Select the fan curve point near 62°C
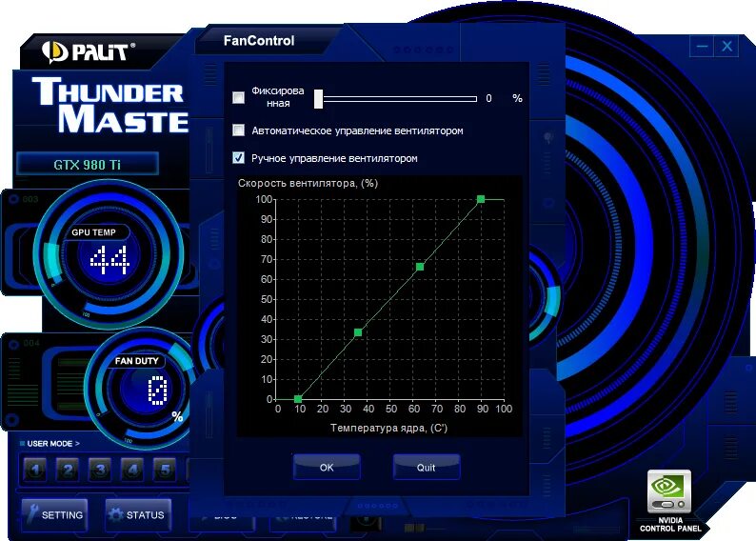The image size is (756, 541). tap(420, 267)
